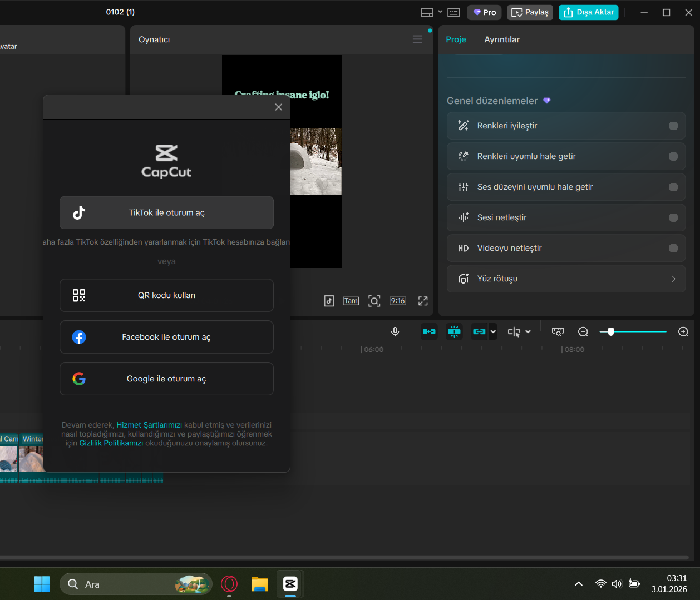
Task: Click the Yüz rötuşu face icon
Action: tap(463, 279)
